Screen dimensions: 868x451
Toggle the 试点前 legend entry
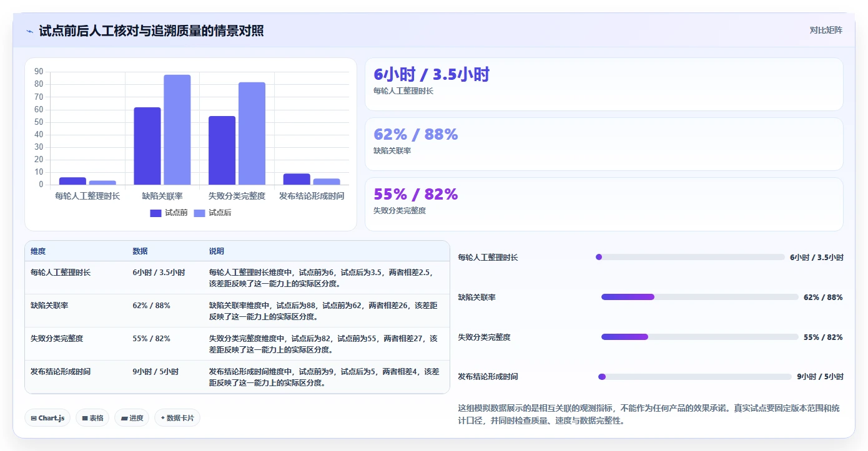pos(169,213)
